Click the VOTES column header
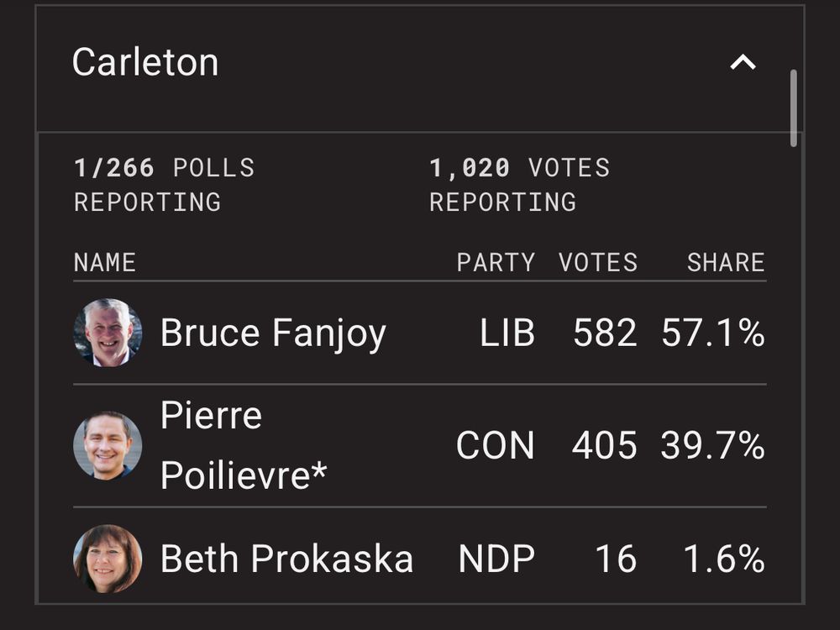840x630 pixels. coord(598,262)
